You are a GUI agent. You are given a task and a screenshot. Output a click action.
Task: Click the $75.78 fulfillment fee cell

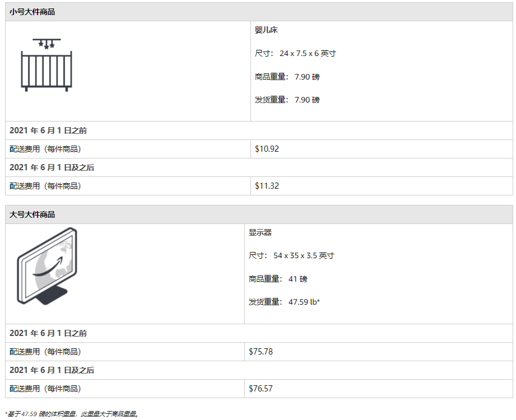point(261,352)
